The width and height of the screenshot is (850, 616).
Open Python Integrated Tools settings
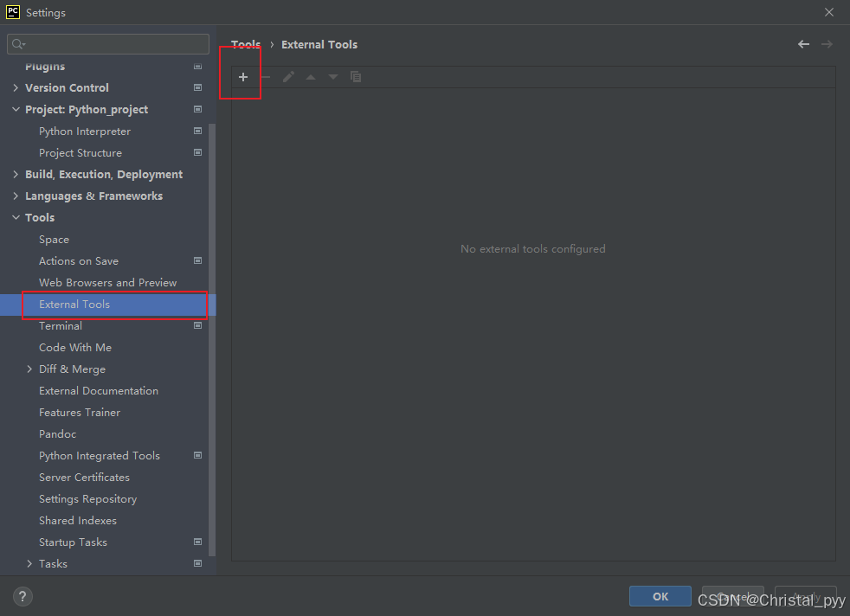click(x=100, y=456)
